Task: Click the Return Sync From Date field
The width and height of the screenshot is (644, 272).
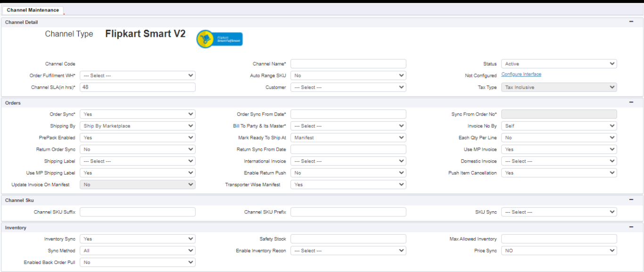Action: click(348, 149)
